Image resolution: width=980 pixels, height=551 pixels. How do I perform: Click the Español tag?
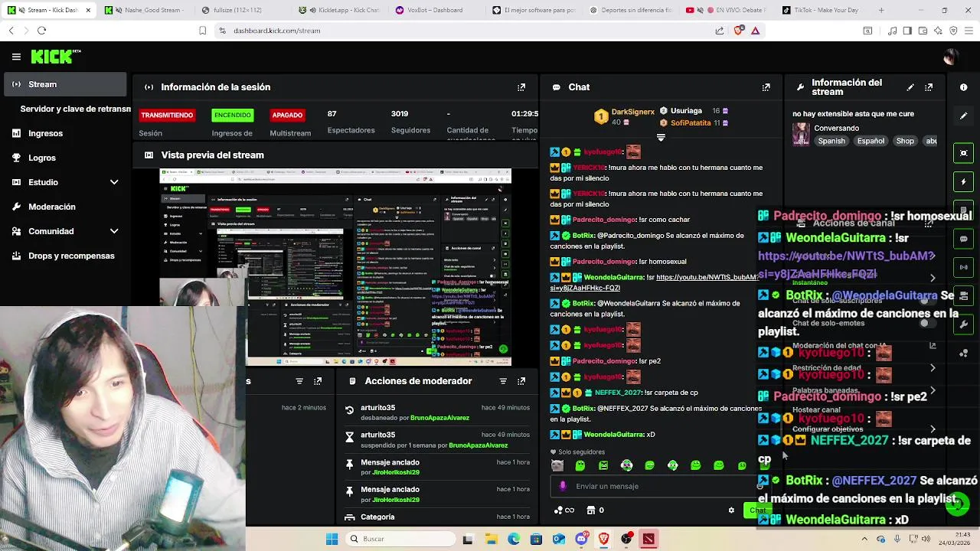pyautogui.click(x=871, y=141)
